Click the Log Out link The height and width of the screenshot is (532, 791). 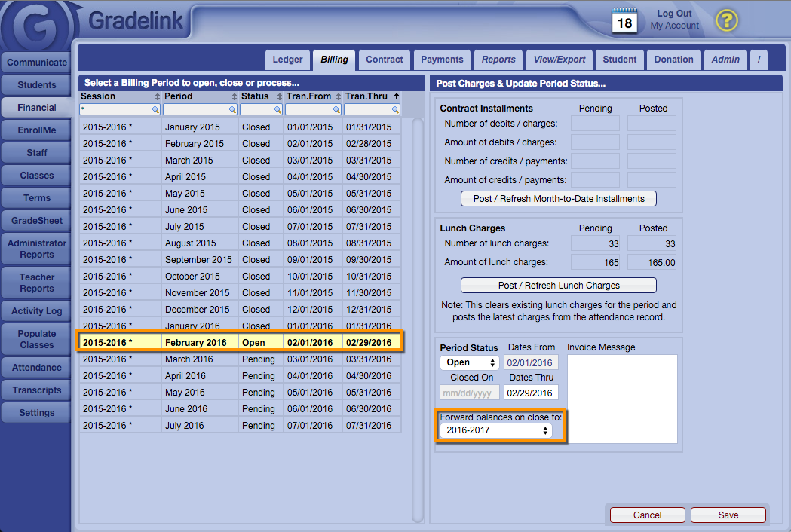(x=674, y=14)
